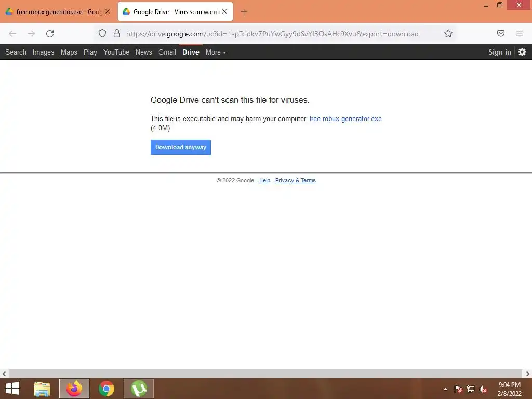Click the horizontal scrollbar left arrow
The width and height of the screenshot is (532, 399).
(x=4, y=374)
